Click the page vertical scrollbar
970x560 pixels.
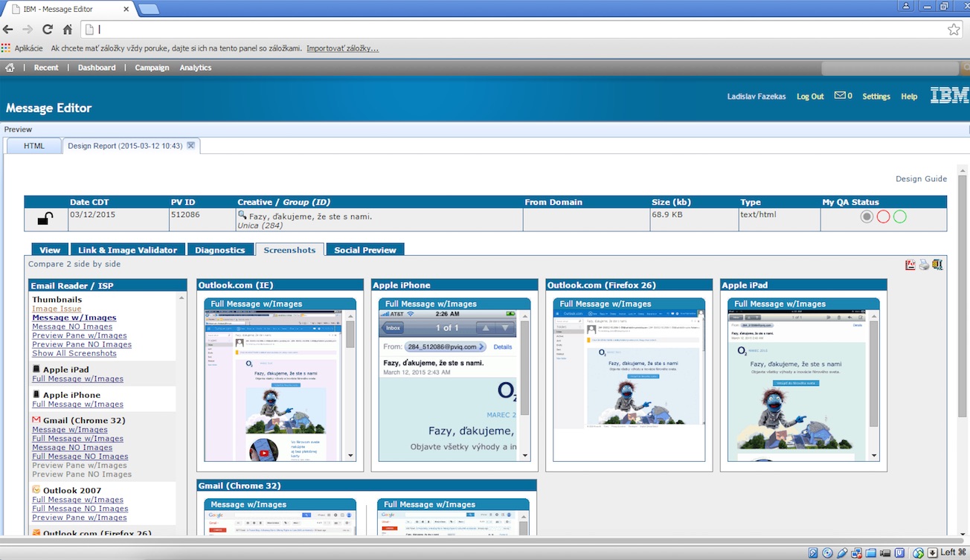(963, 297)
